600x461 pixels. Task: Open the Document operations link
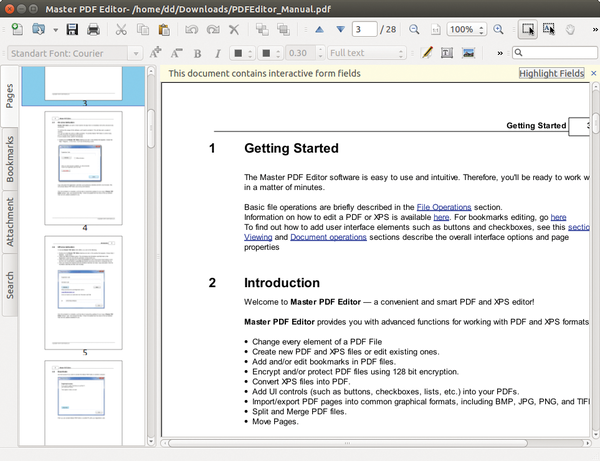coord(328,237)
